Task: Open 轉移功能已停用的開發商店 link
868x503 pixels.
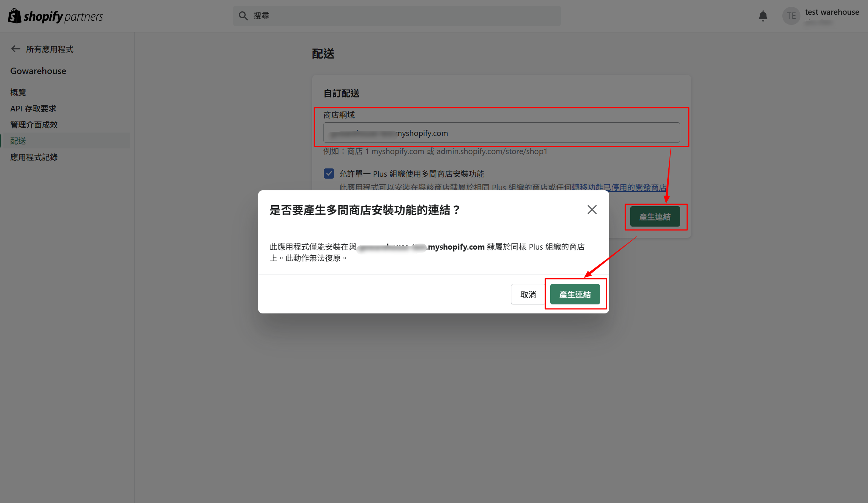Action: point(619,187)
